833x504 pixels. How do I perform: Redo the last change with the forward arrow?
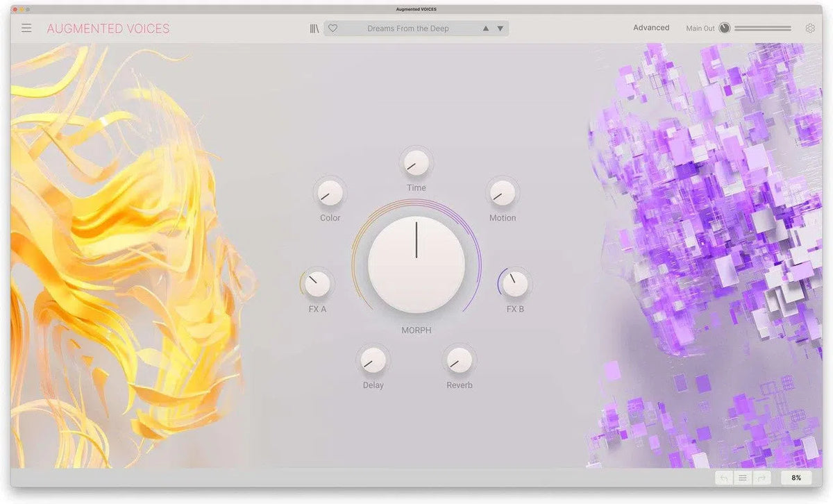click(762, 478)
